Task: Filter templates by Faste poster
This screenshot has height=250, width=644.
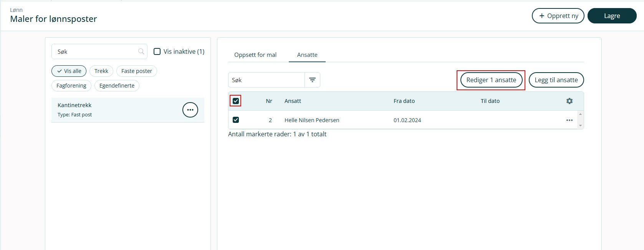Action: [137, 71]
